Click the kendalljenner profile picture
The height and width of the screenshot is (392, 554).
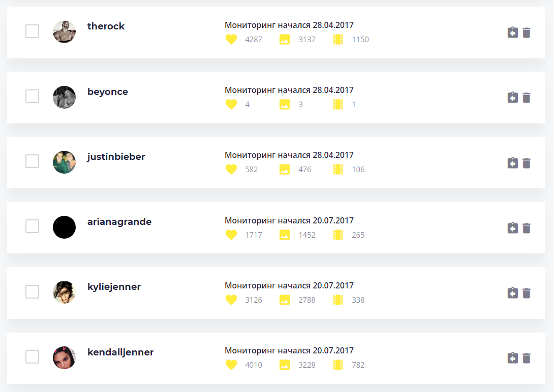[x=65, y=357]
